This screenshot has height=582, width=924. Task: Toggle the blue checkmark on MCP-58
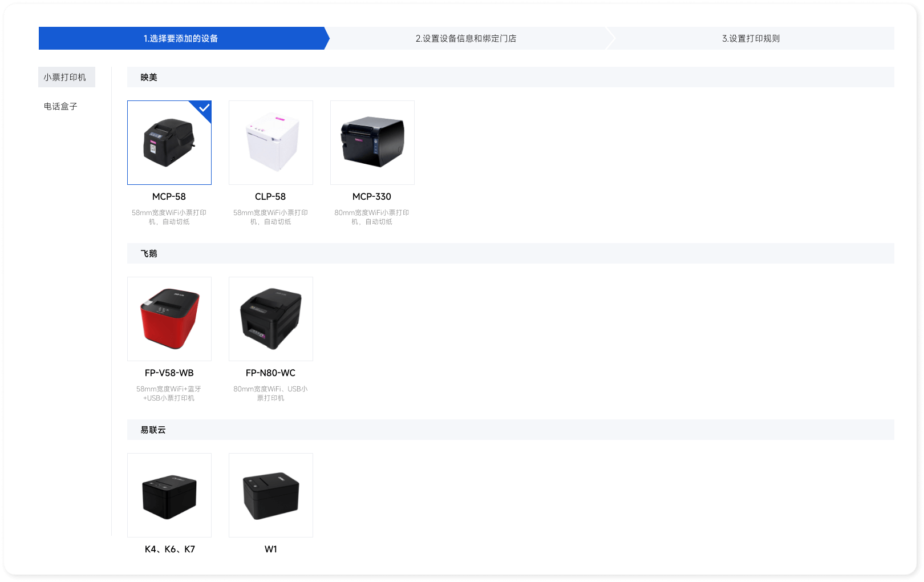pyautogui.click(x=204, y=108)
